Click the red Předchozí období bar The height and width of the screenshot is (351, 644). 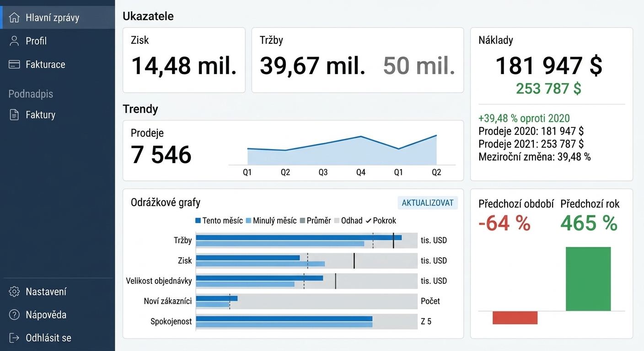point(515,318)
